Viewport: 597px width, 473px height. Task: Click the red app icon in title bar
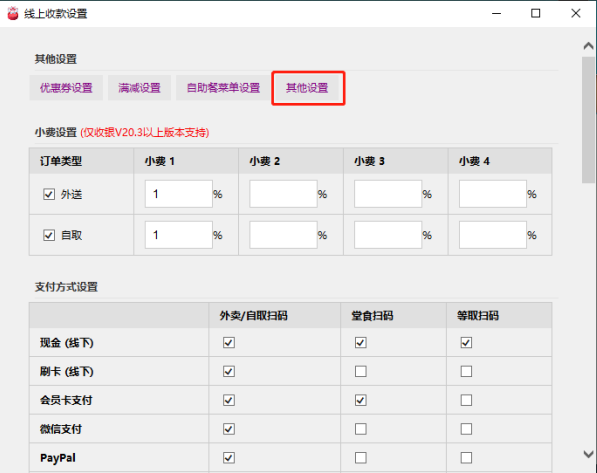tap(13, 14)
